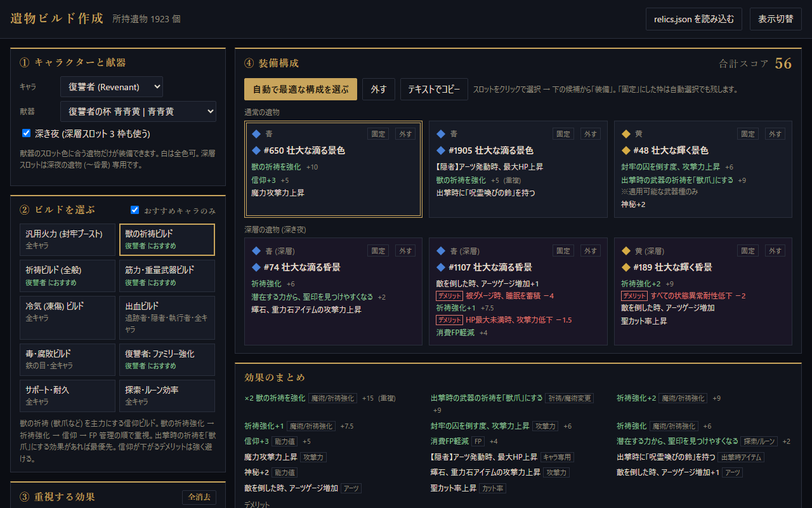Toggle 固定 on relic #189 deep slot
Viewport: 812px width, 508px height.
(x=748, y=251)
